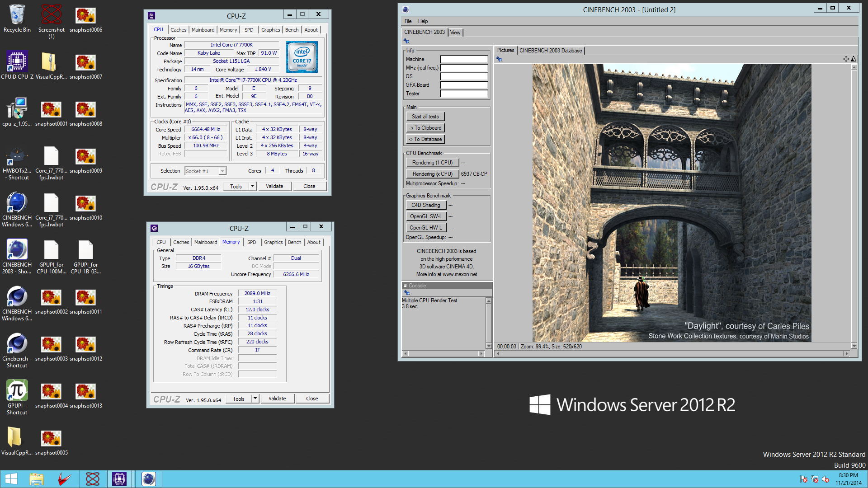Screen dimensions: 868x488
Task: Click the Core Speed value 6664.48 MHz
Action: (206, 129)
